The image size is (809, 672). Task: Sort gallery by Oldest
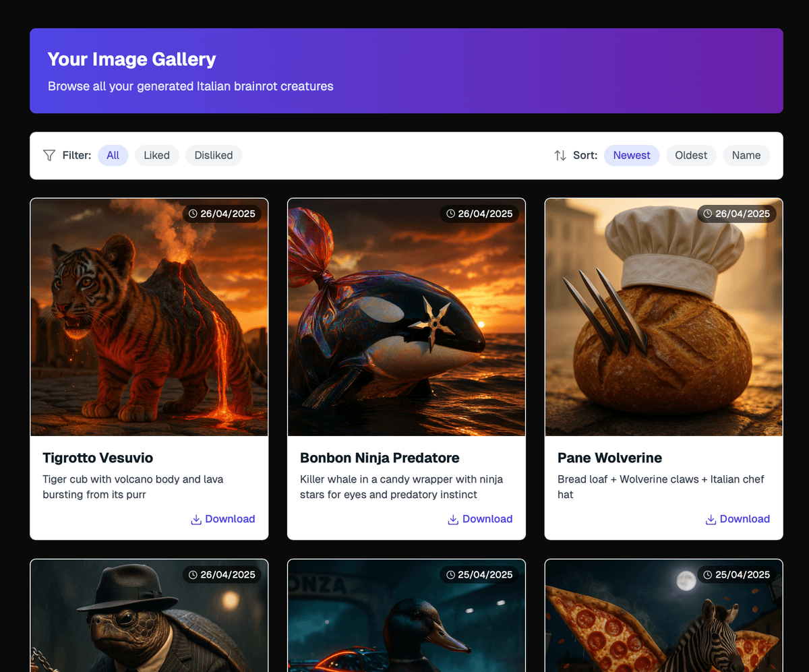(691, 156)
